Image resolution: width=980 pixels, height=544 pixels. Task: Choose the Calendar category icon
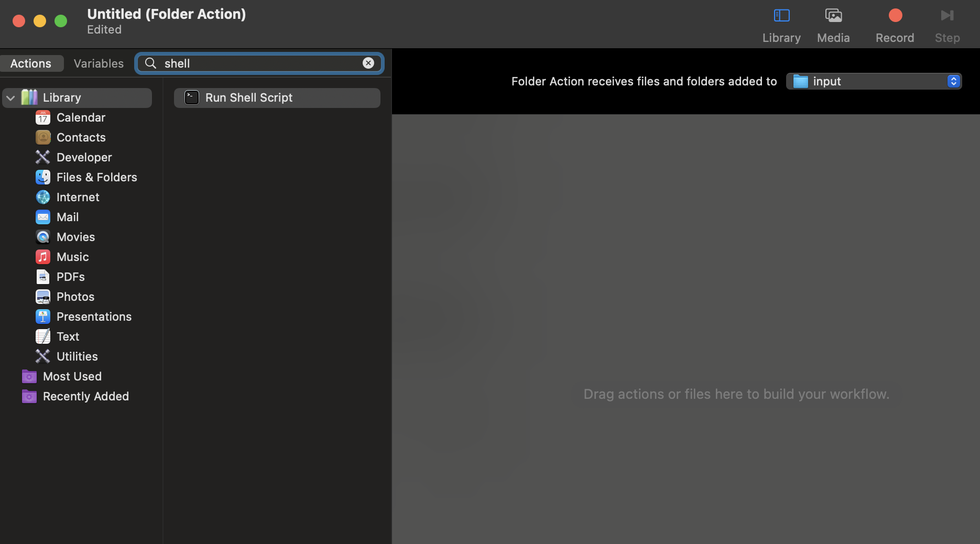pyautogui.click(x=43, y=118)
